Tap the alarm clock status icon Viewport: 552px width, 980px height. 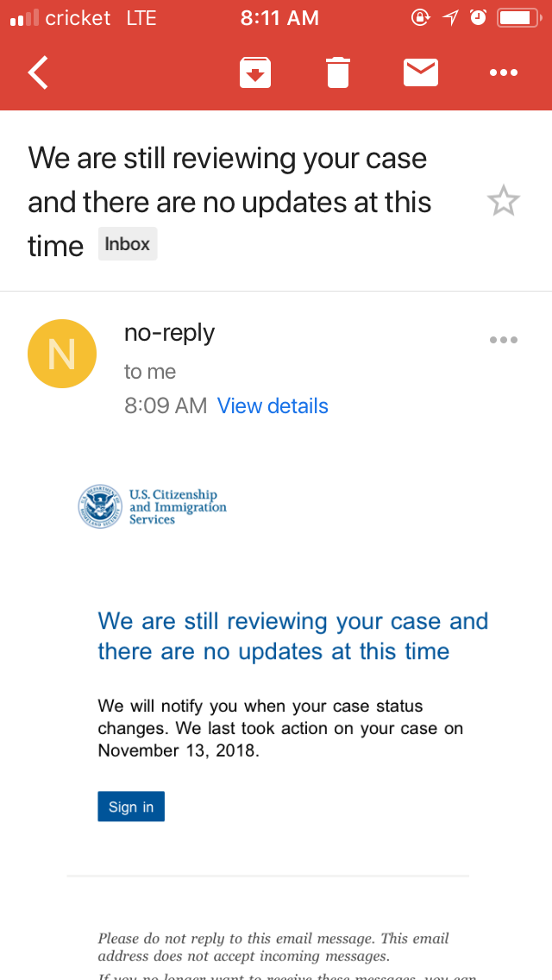coord(478,17)
